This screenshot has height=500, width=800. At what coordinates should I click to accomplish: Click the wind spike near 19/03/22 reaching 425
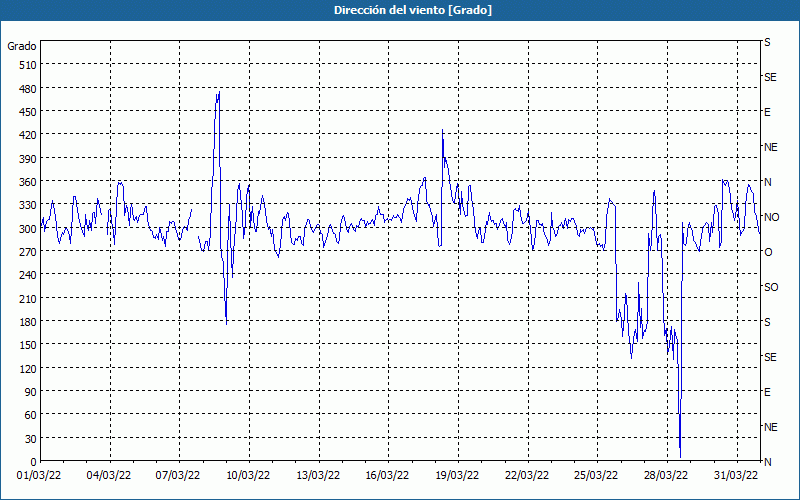point(442,131)
